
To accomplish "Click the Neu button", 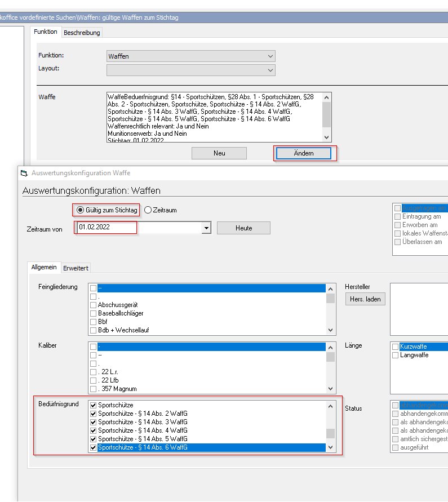I will pyautogui.click(x=219, y=153).
